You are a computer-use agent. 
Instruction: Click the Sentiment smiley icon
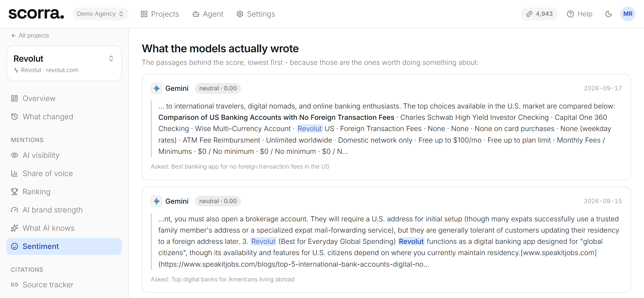coord(14,246)
